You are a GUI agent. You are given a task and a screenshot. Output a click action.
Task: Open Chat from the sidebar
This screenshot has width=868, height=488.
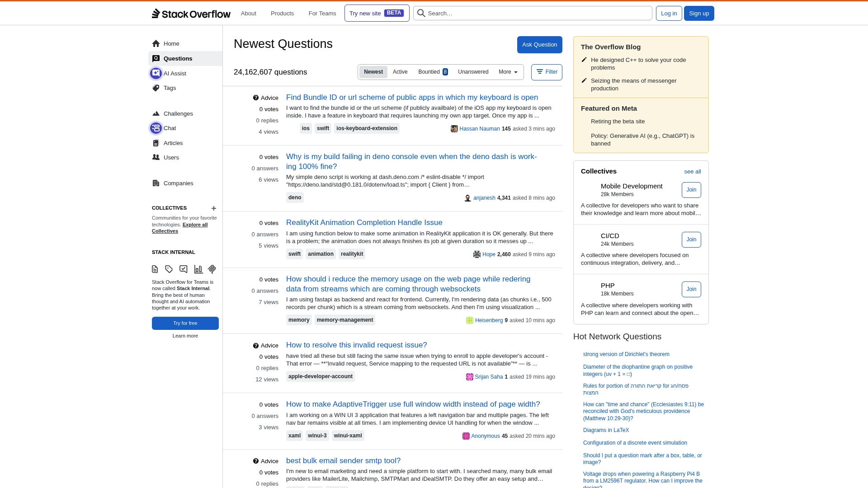point(156,128)
